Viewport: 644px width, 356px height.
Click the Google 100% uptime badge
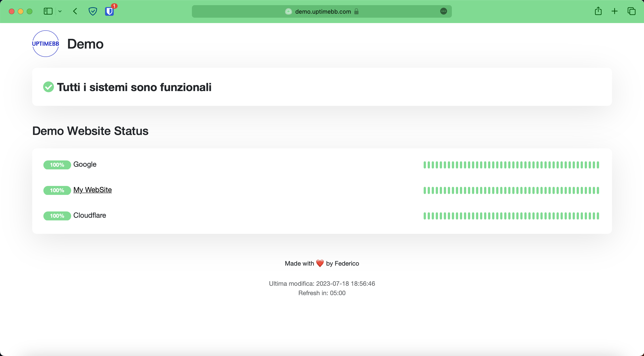57,165
